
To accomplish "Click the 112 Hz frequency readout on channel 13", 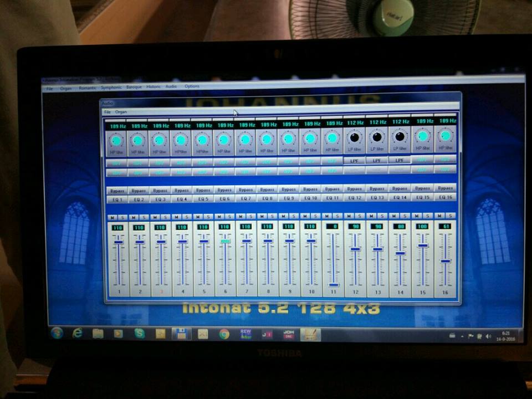I will [x=378, y=122].
